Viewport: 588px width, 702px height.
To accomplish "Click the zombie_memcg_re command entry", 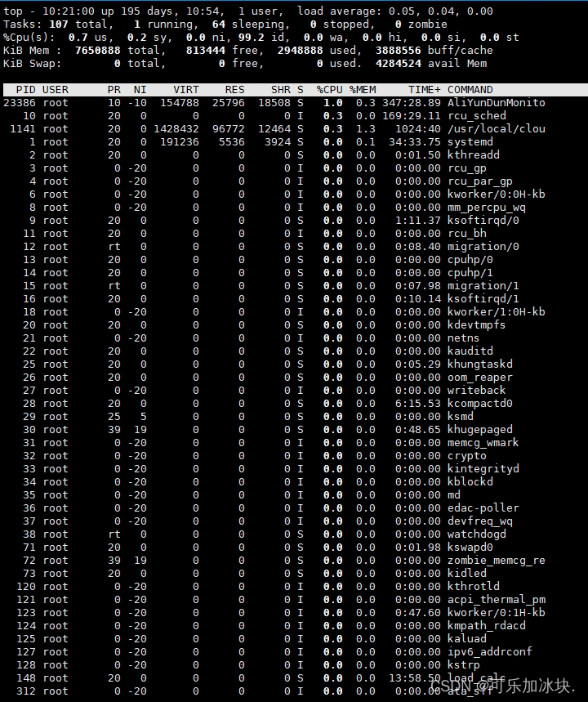I will coord(497,560).
